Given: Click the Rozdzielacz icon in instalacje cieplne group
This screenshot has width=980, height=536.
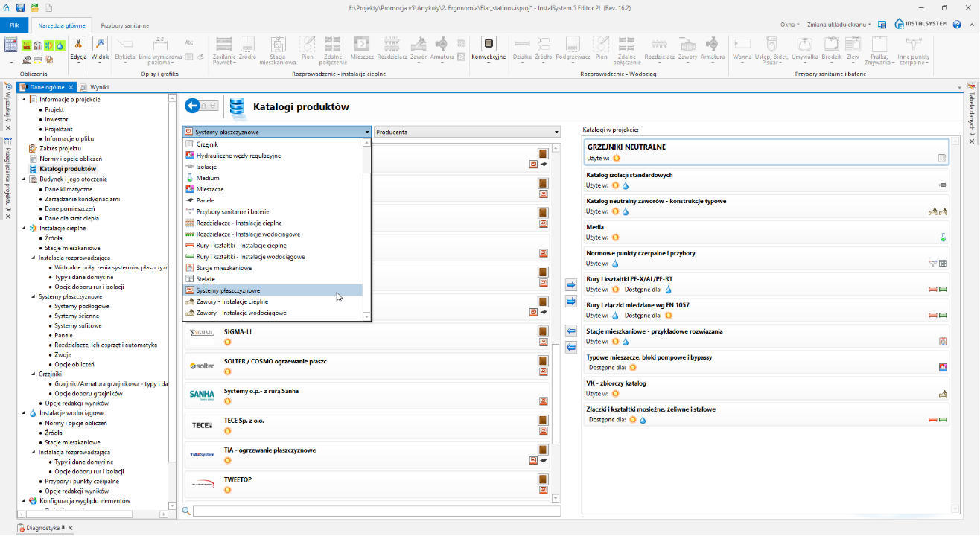Looking at the screenshot, I should pyautogui.click(x=392, y=43).
